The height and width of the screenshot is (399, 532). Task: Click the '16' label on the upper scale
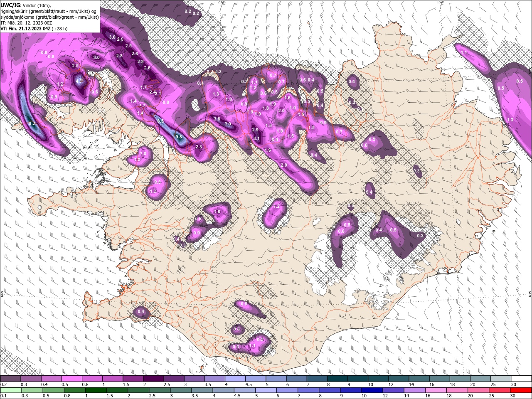click(432, 384)
